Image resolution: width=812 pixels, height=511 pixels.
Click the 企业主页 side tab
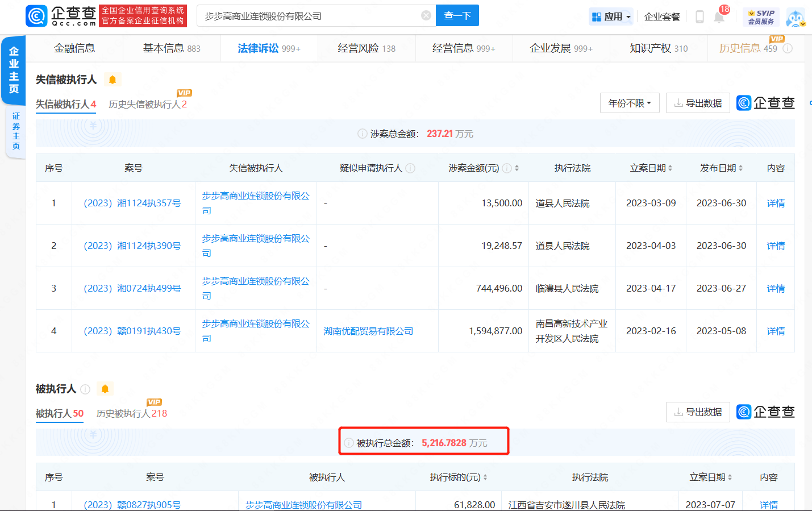14,70
